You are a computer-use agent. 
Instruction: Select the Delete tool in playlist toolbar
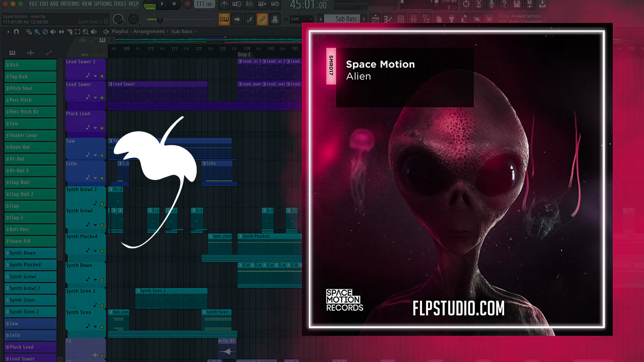pos(45,32)
